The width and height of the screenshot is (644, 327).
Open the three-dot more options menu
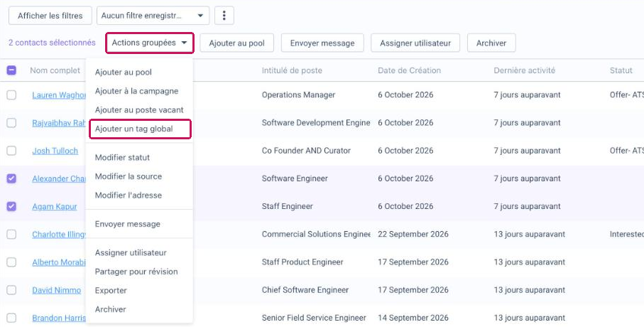224,16
